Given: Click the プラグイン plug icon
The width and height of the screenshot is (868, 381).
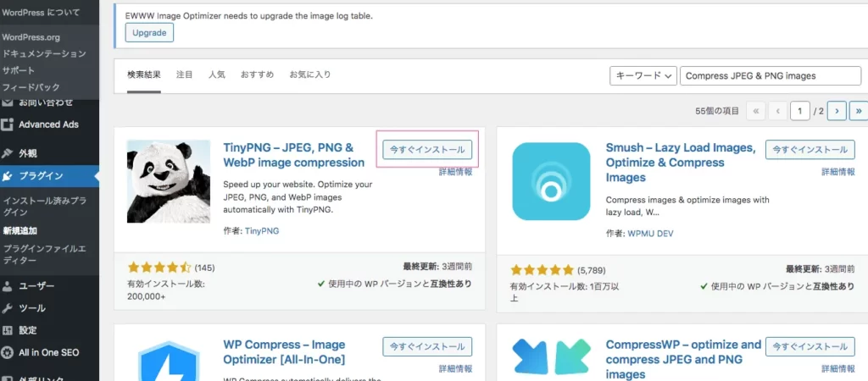Looking at the screenshot, I should coord(7,176).
